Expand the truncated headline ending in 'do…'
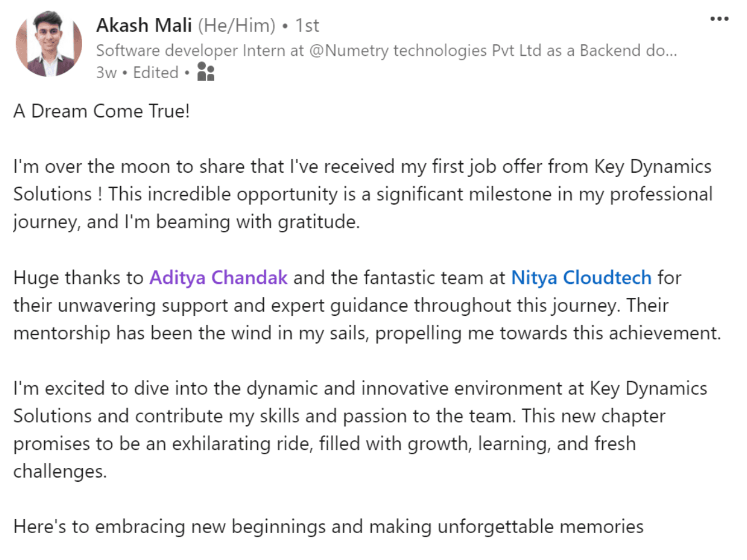 point(668,50)
